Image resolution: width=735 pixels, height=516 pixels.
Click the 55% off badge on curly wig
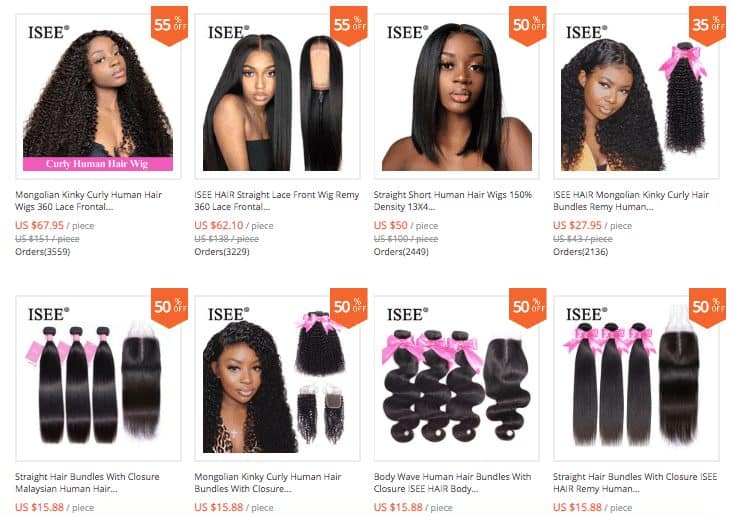click(x=169, y=25)
